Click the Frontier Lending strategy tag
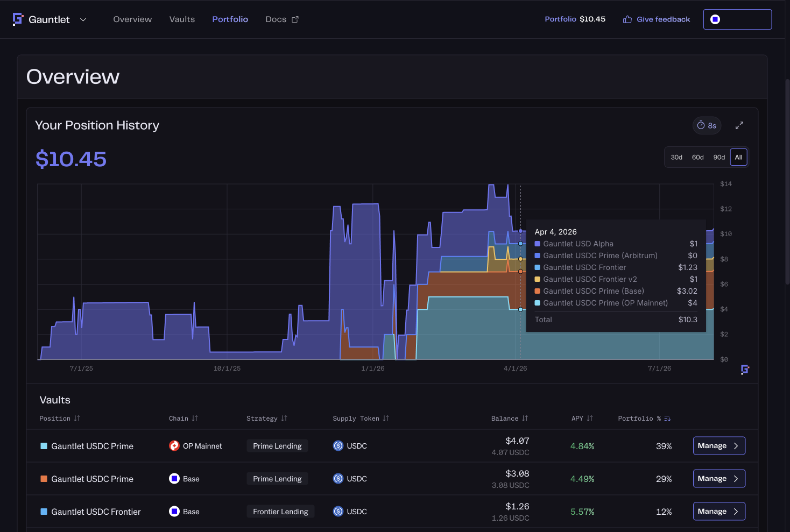790x532 pixels. coord(280,512)
